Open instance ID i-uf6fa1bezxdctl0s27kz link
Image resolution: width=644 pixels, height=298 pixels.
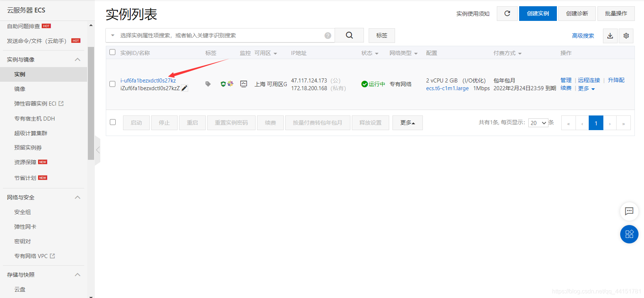click(x=148, y=80)
